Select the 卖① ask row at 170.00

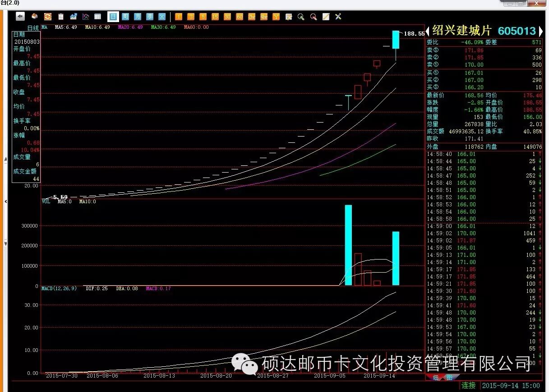484,65
